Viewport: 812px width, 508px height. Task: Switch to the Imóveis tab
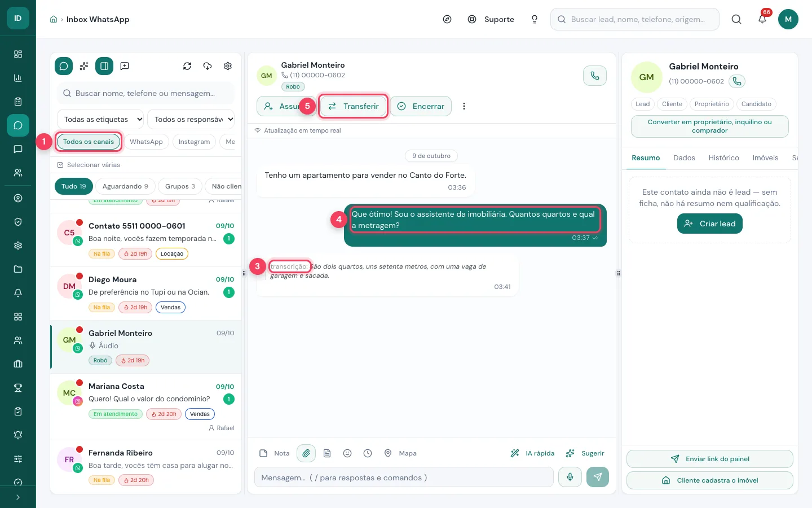point(765,158)
